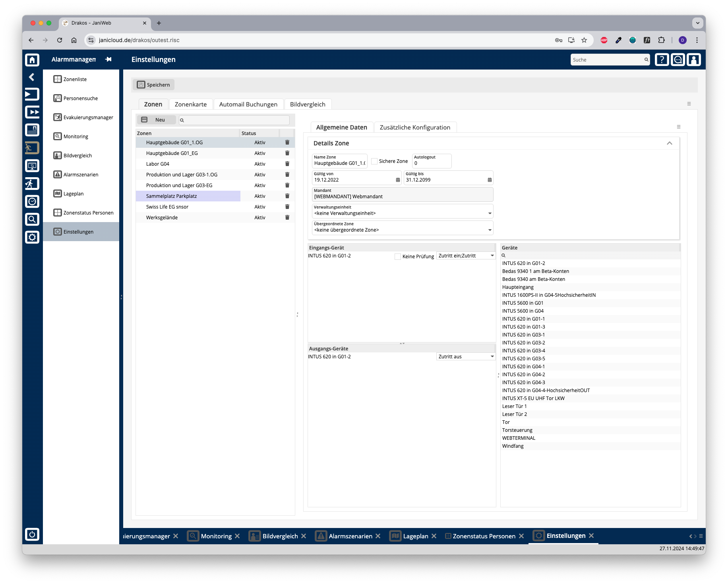Screen dimensions: 728x584
Task: Delete zone Swiss Life EG snsor
Action: pos(287,207)
